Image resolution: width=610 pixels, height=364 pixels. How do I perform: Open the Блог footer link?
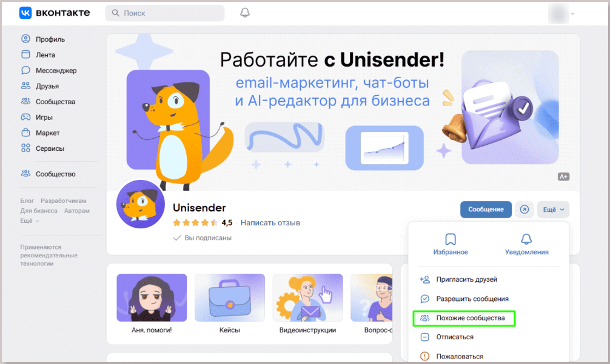(27, 200)
